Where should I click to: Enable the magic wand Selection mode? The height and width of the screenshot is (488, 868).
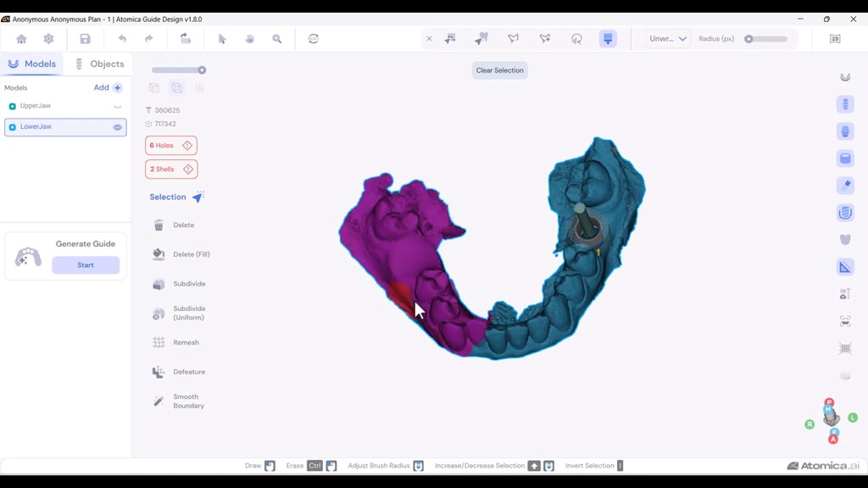[198, 196]
